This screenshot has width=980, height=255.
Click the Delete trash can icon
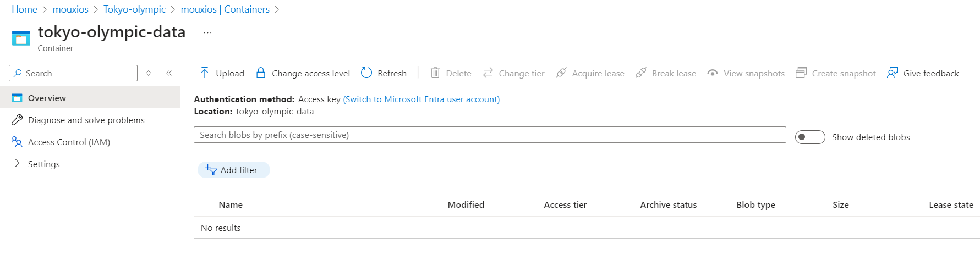[x=435, y=73]
